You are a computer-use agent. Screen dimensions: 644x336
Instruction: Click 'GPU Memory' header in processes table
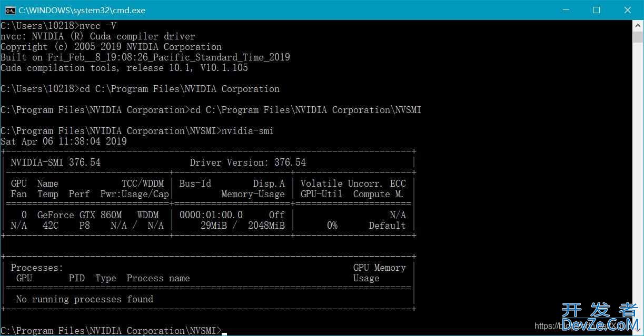tap(380, 268)
